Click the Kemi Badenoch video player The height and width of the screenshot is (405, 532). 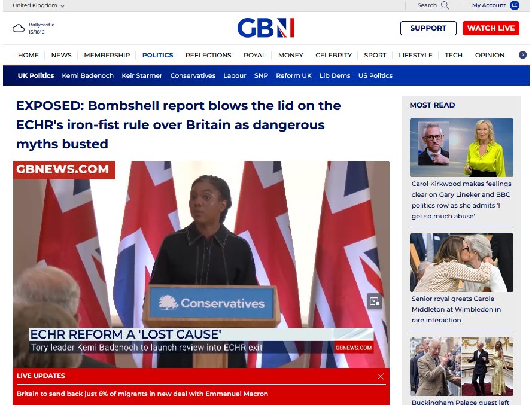coord(201,264)
